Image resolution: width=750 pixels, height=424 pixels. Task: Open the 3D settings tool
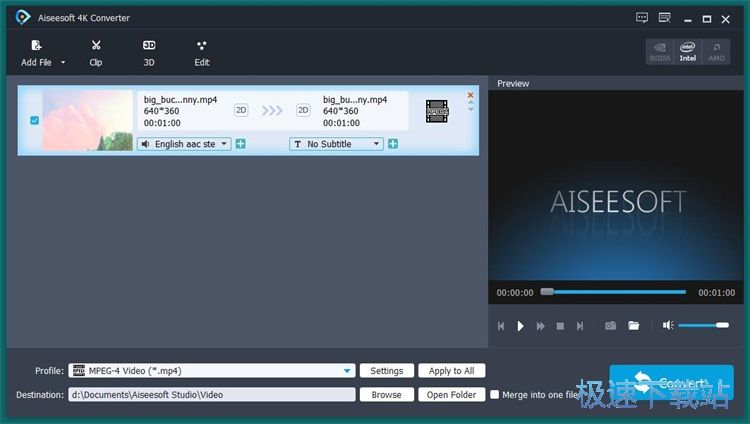149,53
